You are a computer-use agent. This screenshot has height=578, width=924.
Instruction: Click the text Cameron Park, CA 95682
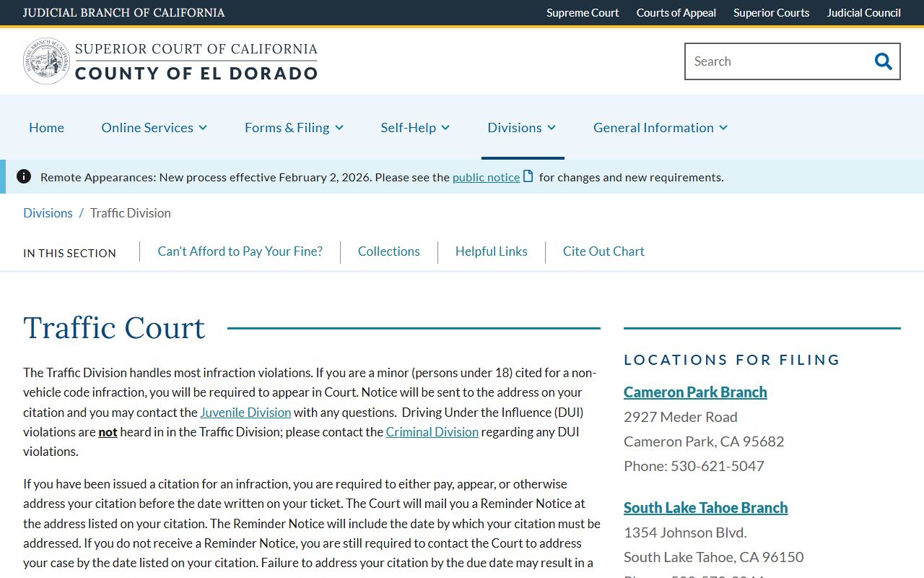[x=704, y=441]
